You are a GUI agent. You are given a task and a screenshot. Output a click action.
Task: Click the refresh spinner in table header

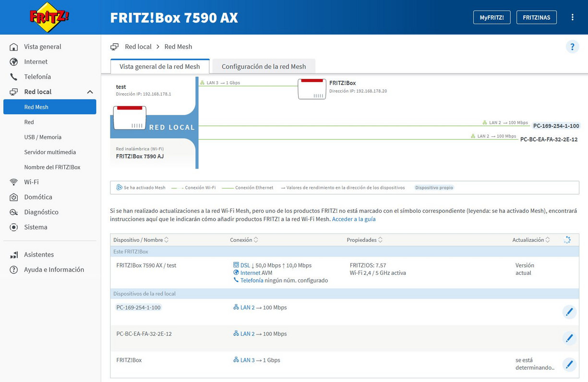(x=567, y=240)
